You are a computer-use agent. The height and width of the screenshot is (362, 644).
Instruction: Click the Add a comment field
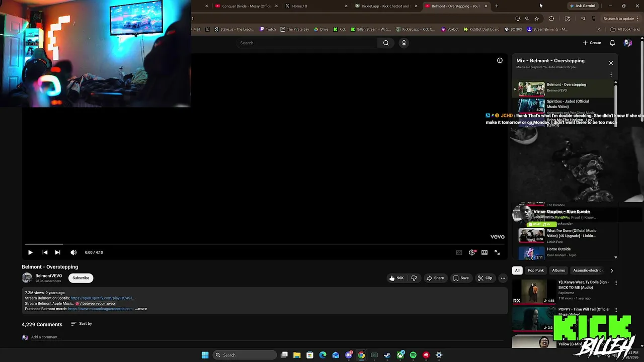coord(267,337)
